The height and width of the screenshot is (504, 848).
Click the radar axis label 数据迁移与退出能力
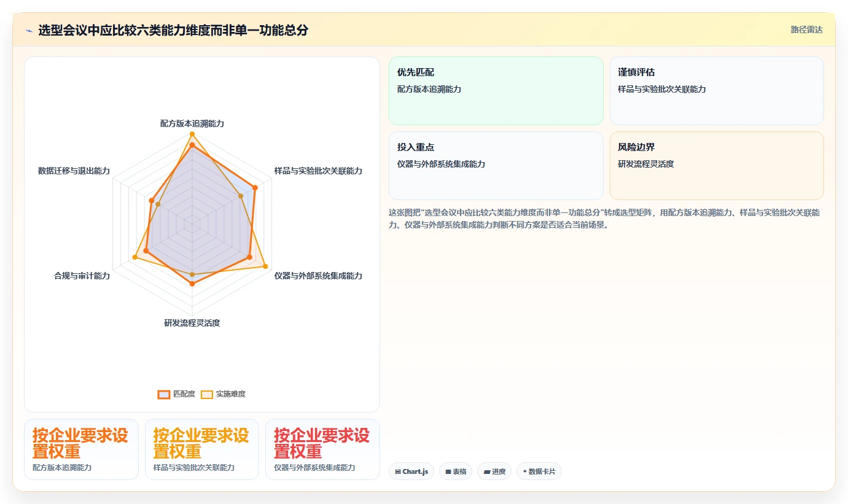(74, 171)
